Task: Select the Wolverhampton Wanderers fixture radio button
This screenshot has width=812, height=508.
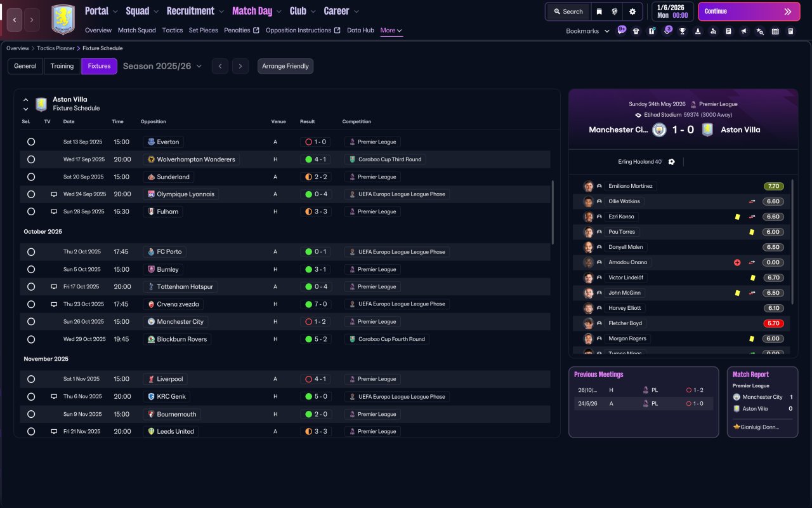Action: 31,159
